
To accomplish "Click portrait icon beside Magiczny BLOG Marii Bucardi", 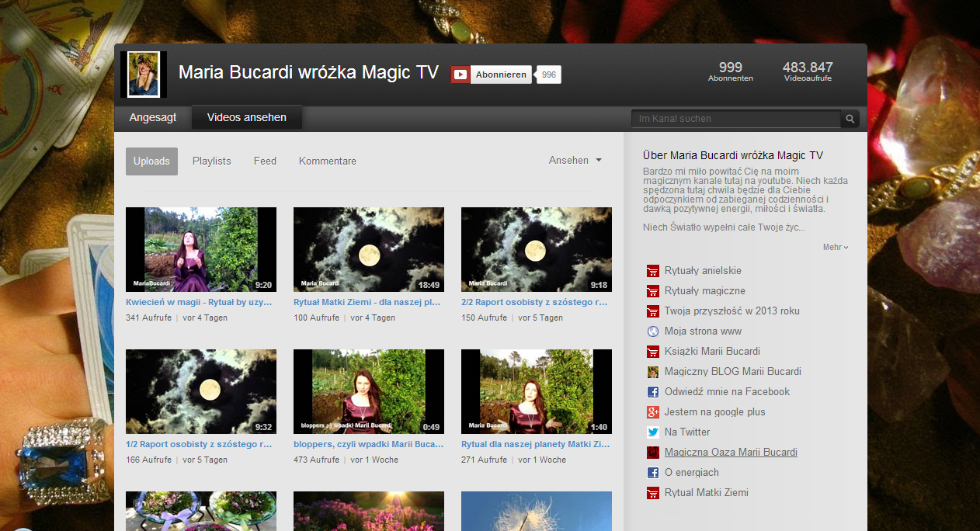I will pos(652,372).
